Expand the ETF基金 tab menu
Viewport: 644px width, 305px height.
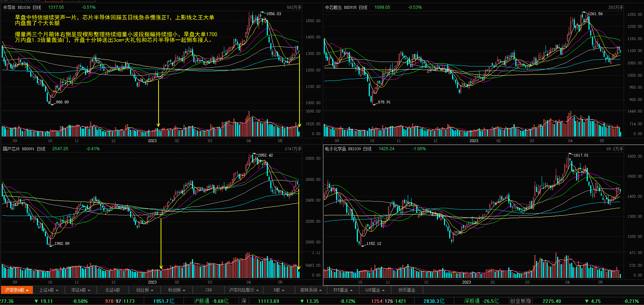pos(343,290)
